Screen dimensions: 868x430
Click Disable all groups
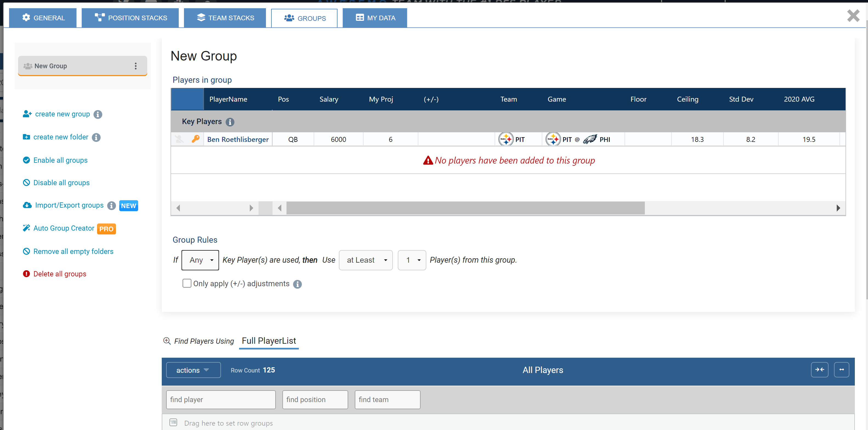click(61, 183)
